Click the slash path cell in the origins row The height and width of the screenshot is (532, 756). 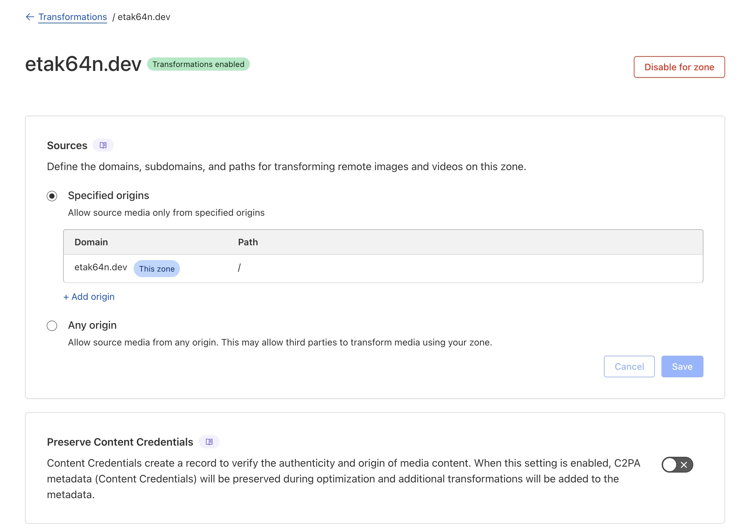(239, 268)
